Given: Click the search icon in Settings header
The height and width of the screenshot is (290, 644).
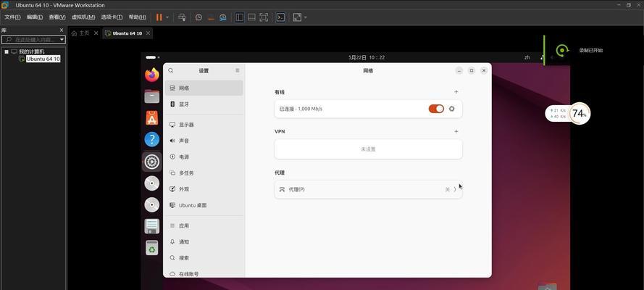Looking at the screenshot, I should 171,70.
